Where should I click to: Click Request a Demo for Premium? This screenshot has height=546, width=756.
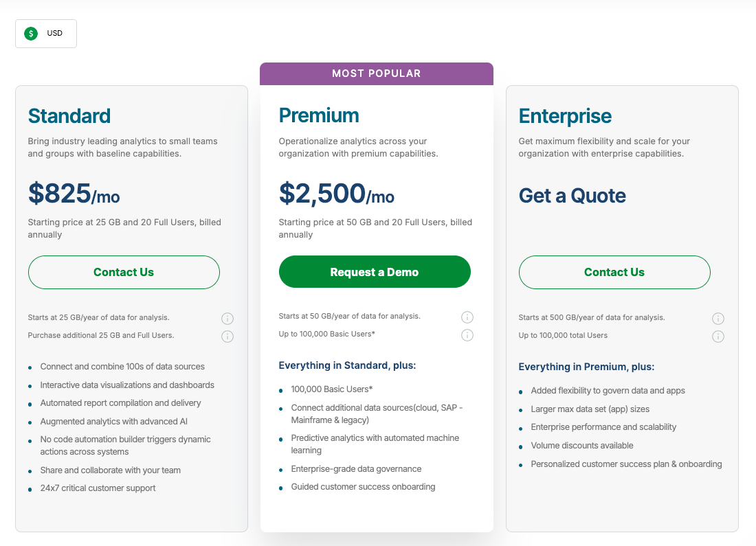point(375,271)
